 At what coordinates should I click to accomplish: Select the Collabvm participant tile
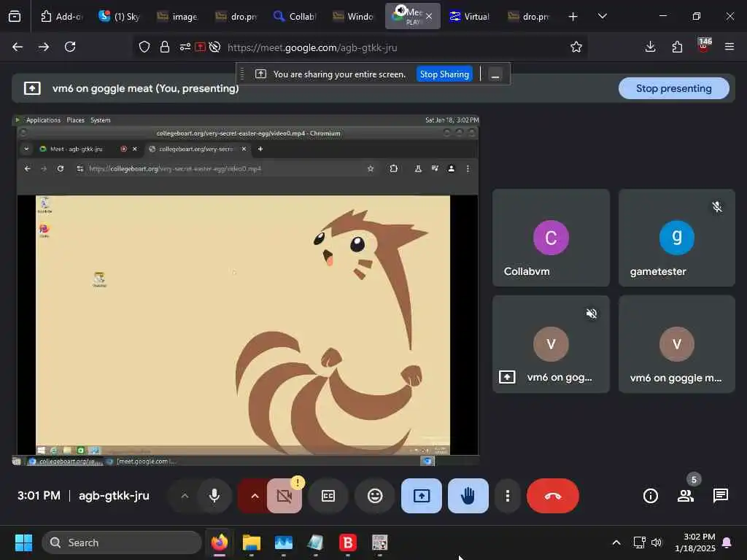(551, 238)
